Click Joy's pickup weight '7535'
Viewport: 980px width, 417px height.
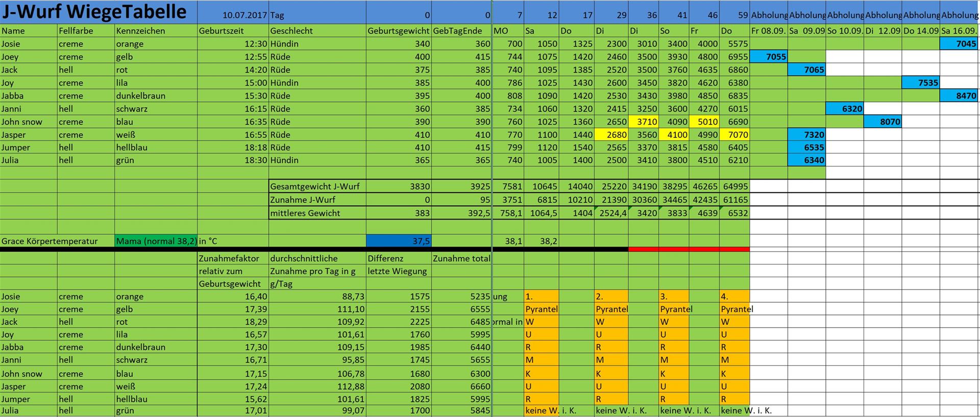pyautogui.click(x=921, y=83)
